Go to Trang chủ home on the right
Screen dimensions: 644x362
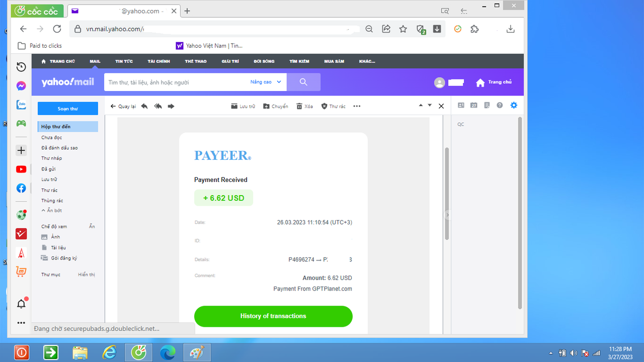click(x=494, y=82)
